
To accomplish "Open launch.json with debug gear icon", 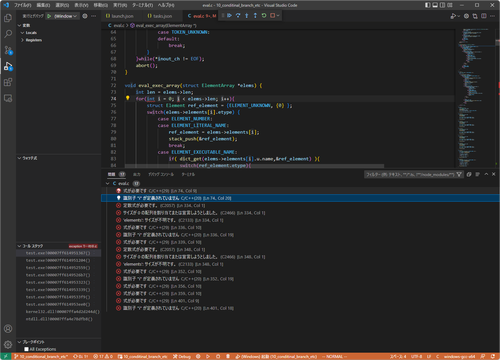I will [x=85, y=16].
